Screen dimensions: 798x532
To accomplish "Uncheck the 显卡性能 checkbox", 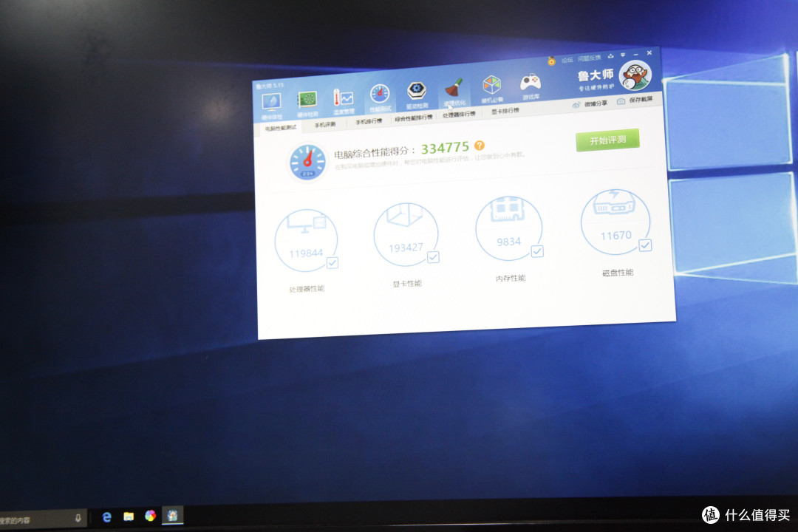I will (433, 257).
